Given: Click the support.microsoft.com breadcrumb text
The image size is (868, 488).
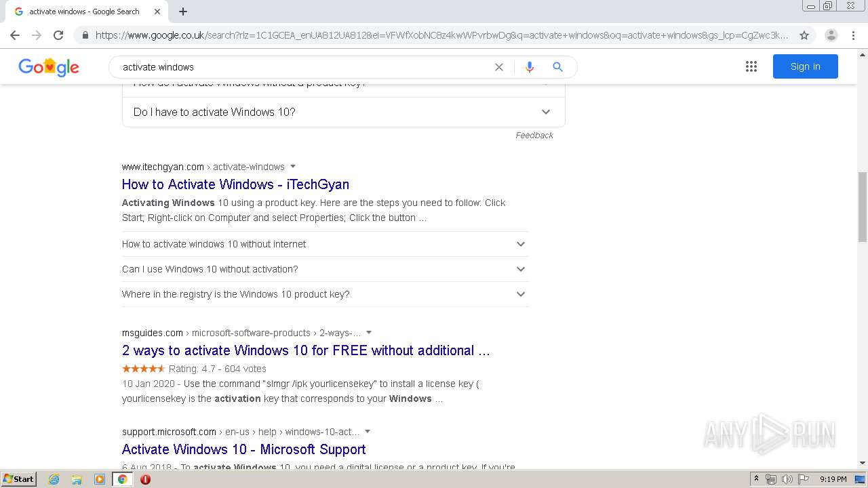Looking at the screenshot, I should 169,432.
